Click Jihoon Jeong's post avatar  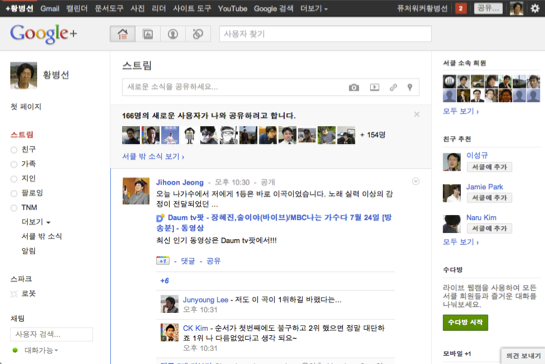(136, 191)
